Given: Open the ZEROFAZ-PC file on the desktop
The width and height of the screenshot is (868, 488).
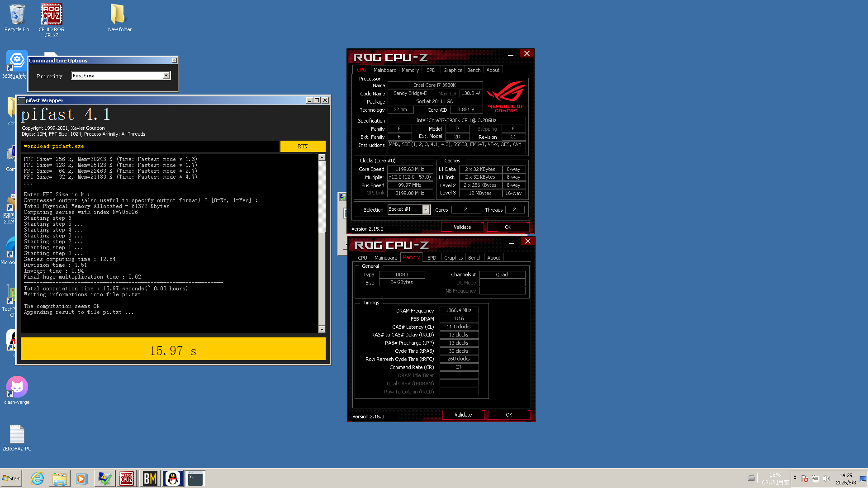Looking at the screenshot, I should [x=17, y=437].
